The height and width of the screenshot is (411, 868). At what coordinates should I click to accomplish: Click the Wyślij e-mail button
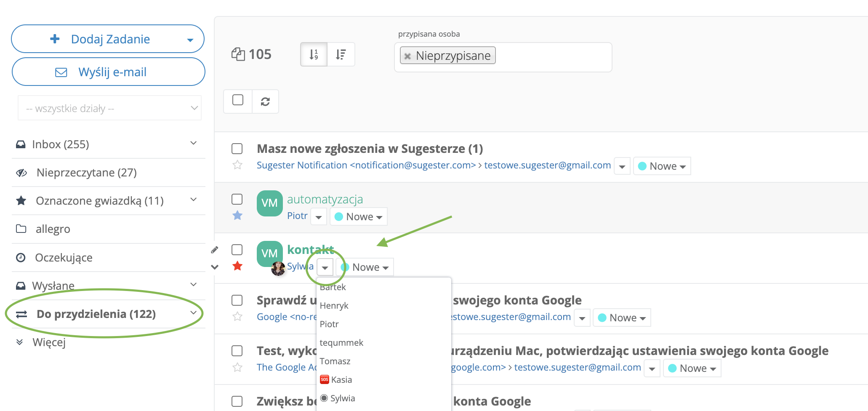pyautogui.click(x=109, y=72)
